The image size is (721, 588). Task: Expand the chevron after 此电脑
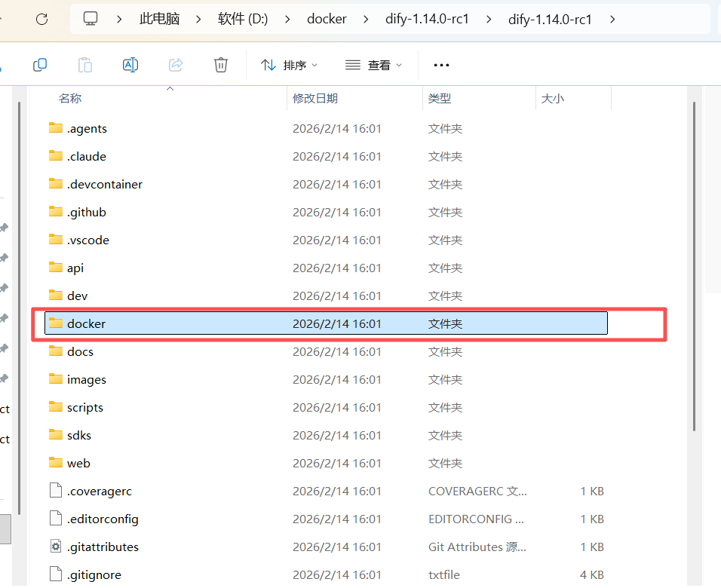[x=198, y=20]
